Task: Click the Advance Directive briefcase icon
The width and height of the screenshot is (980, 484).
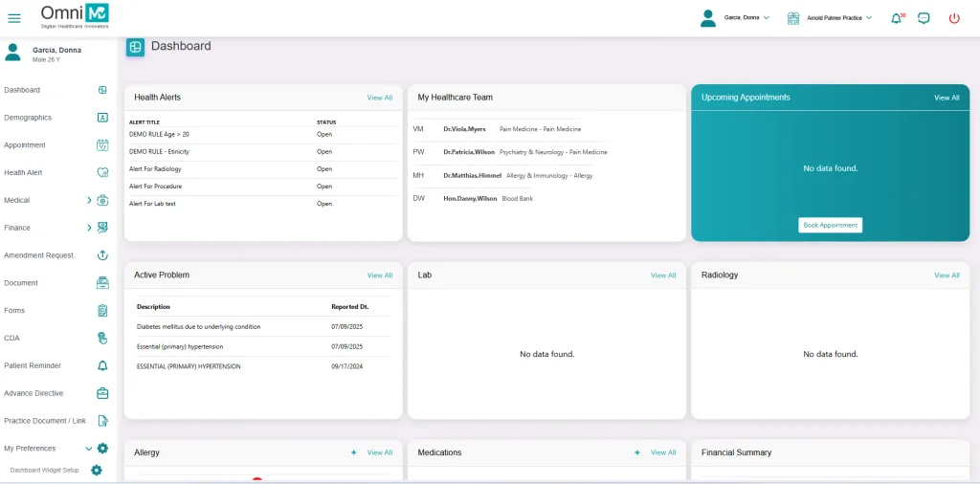Action: coord(102,393)
